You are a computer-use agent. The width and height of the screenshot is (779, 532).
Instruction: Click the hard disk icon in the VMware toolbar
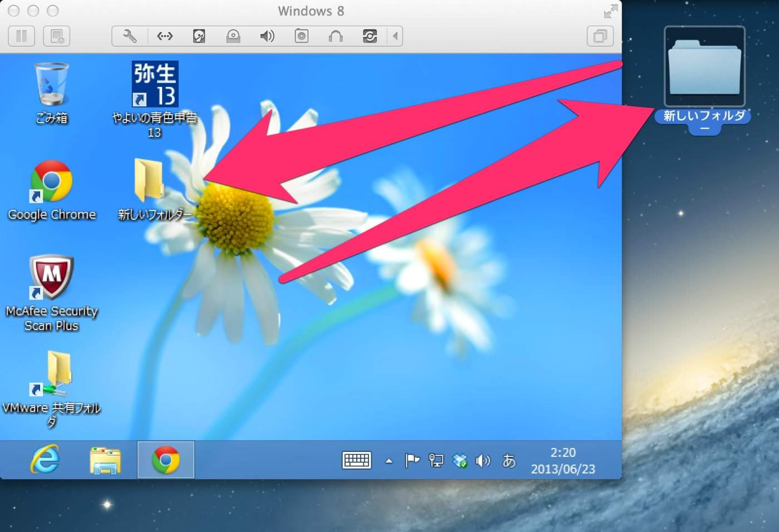[199, 36]
